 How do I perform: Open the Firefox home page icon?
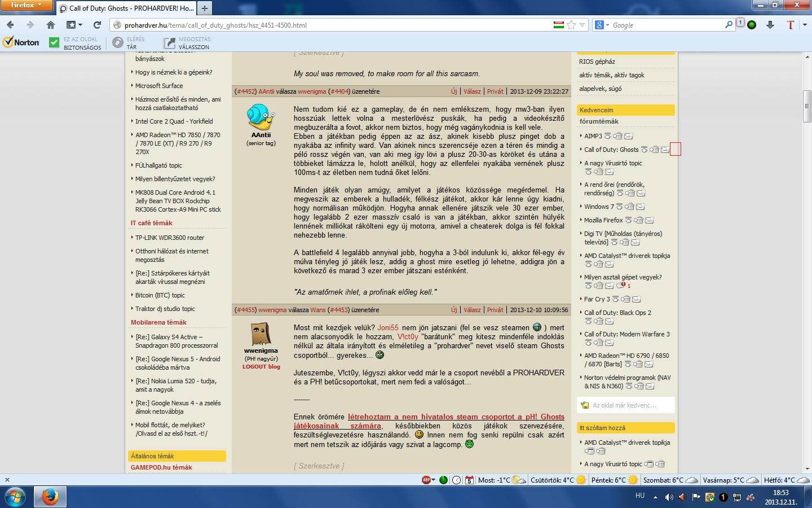[x=51, y=25]
